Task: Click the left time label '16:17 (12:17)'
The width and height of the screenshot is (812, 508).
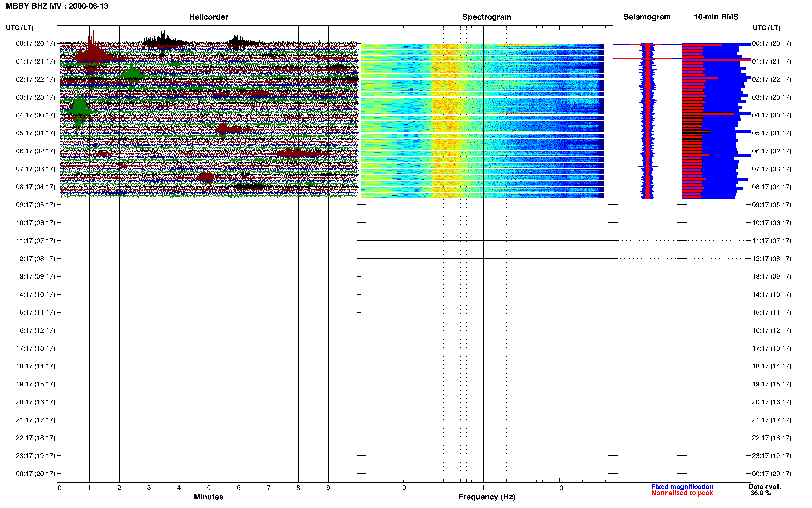Action: click(x=35, y=330)
